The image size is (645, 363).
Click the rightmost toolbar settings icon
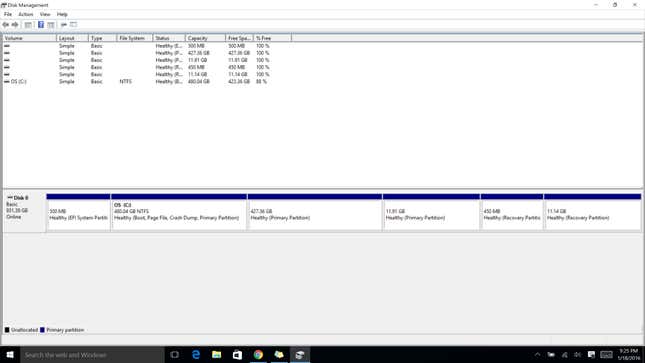[x=74, y=25]
